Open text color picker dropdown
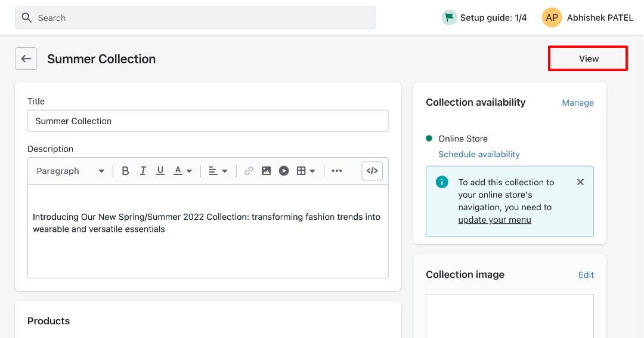Viewport: 644px width, 338px height. coord(183,171)
